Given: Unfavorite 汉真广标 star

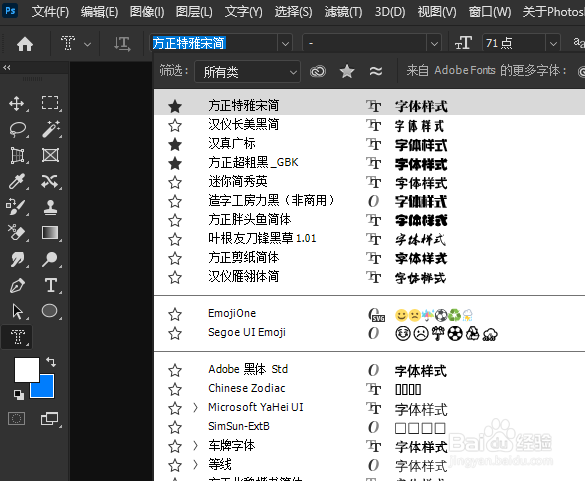Looking at the screenshot, I should [x=175, y=144].
